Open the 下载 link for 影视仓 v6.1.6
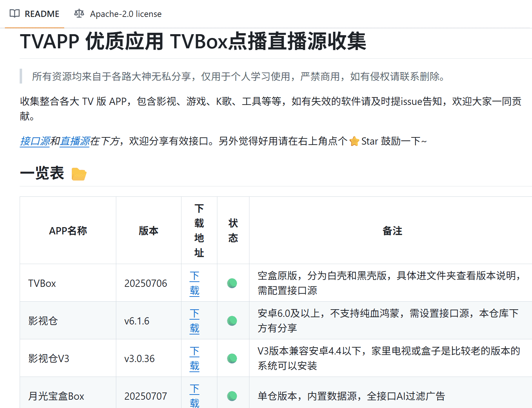The height and width of the screenshot is (408, 532). click(x=195, y=321)
